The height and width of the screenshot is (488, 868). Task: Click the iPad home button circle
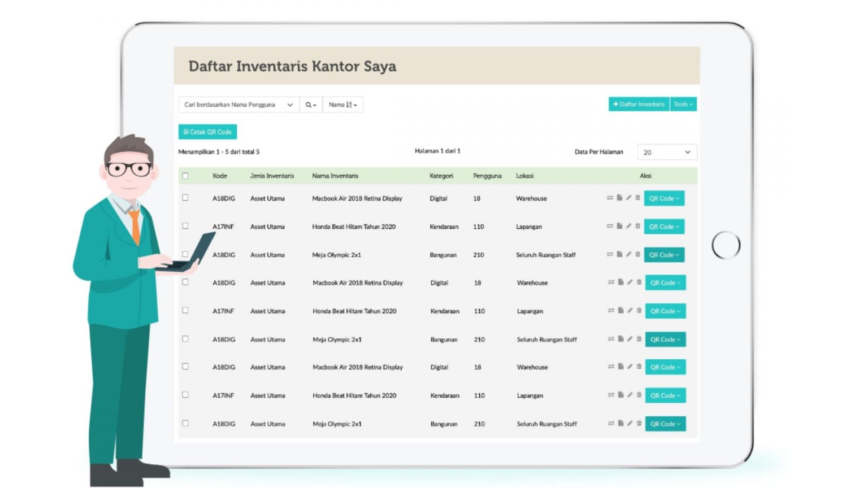tap(726, 245)
